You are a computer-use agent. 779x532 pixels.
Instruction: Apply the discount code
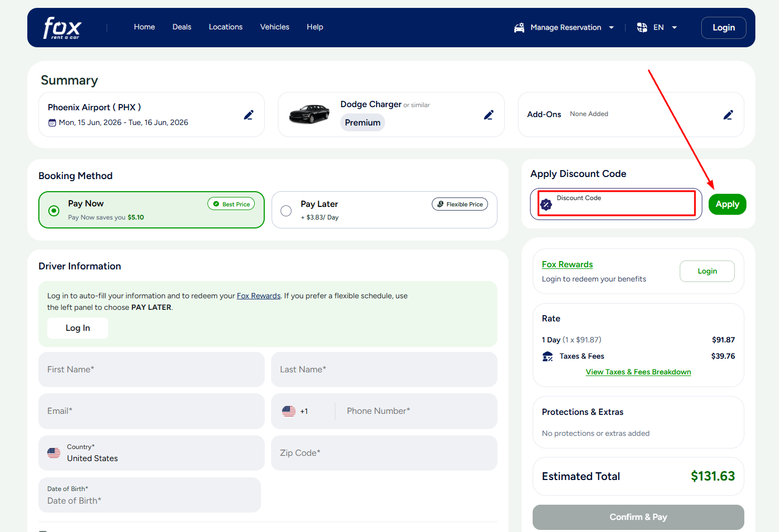coord(728,204)
